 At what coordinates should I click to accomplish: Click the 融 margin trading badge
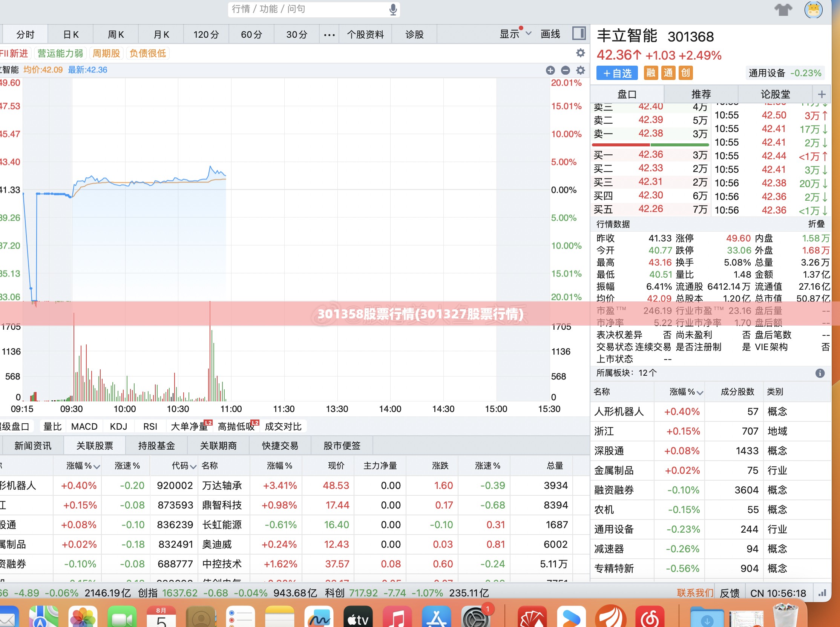point(651,73)
